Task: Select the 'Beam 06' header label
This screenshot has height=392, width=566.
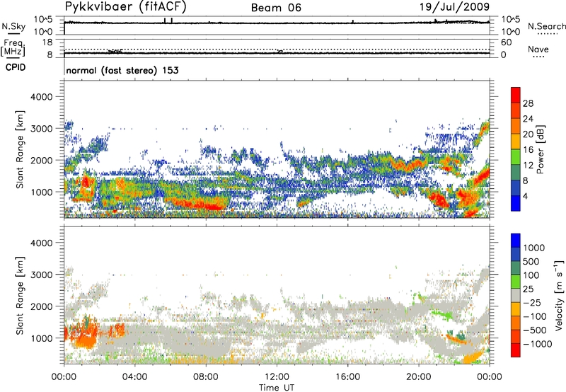Action: coord(276,8)
